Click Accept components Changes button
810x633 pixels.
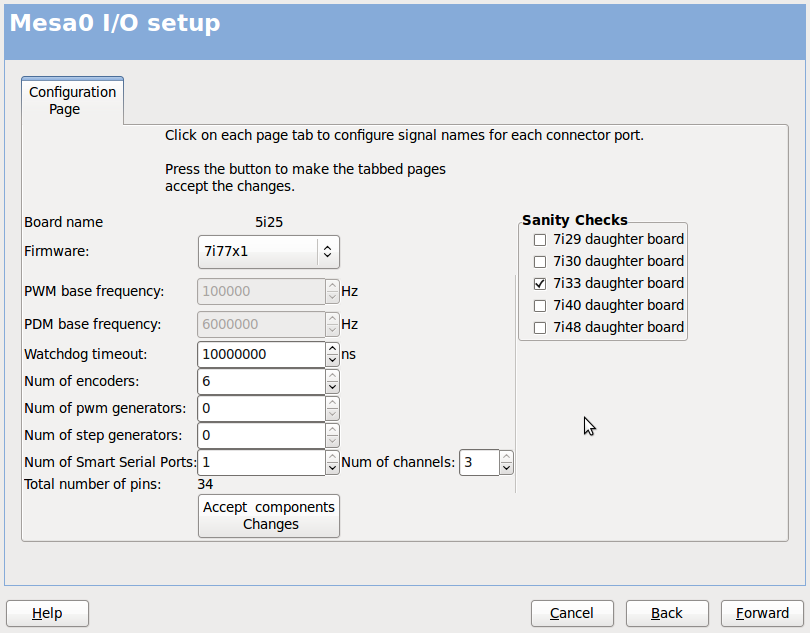[x=269, y=516]
